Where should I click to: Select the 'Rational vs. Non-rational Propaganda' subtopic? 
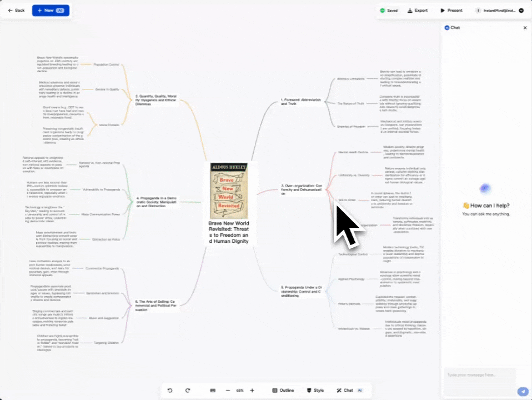99,164
